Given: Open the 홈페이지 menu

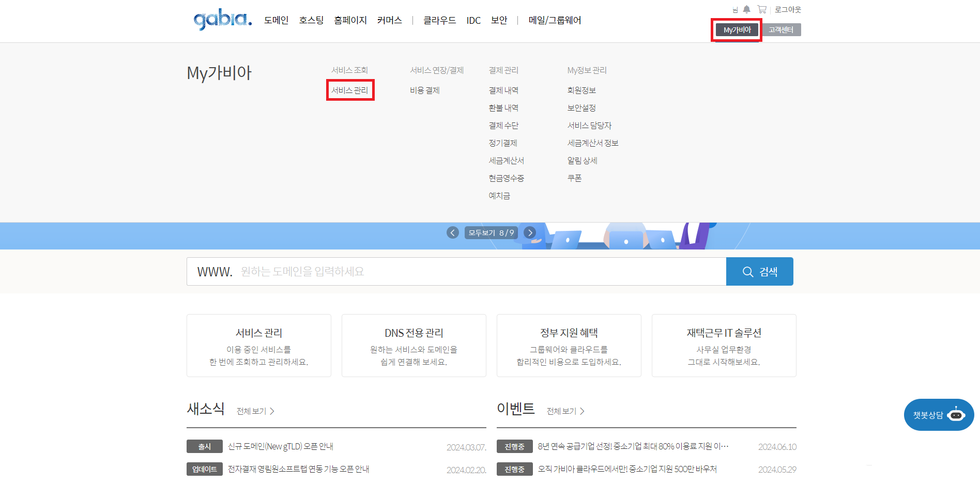Looking at the screenshot, I should tap(350, 20).
